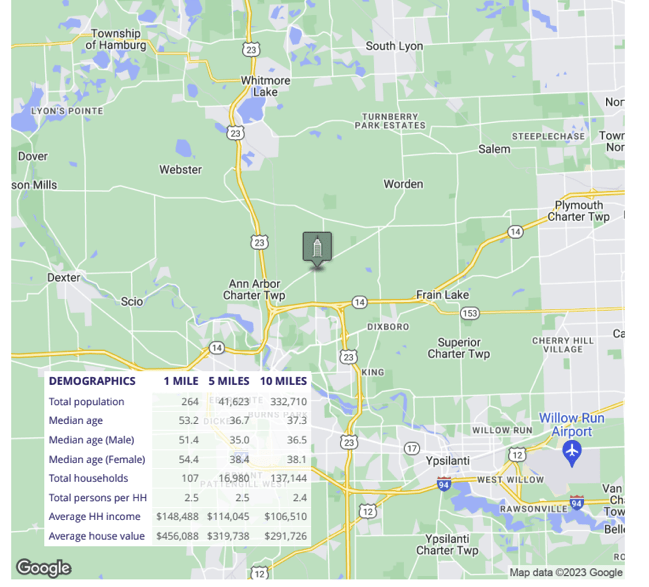Select the persons per HH value 2.4
This screenshot has width=649, height=587.
300,498
